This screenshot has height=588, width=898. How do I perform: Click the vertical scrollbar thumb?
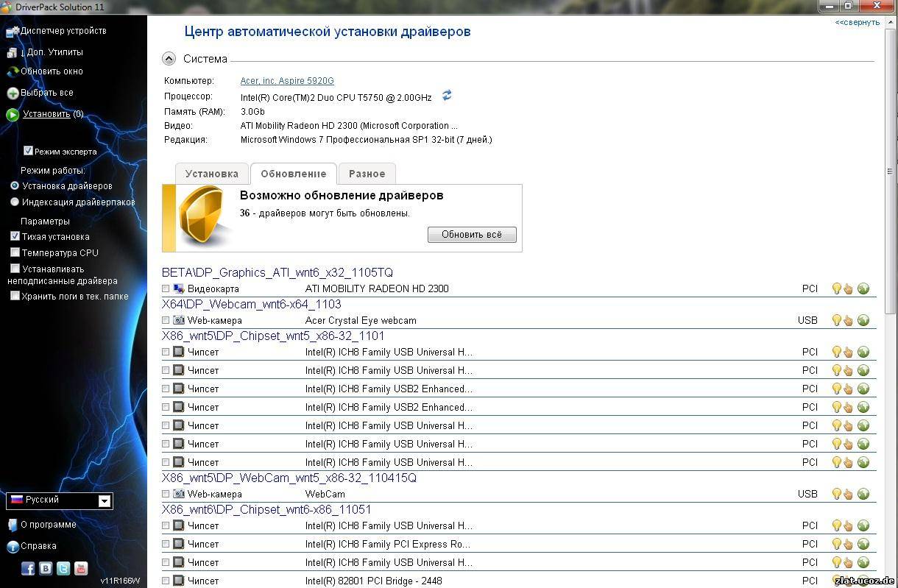coord(890,171)
